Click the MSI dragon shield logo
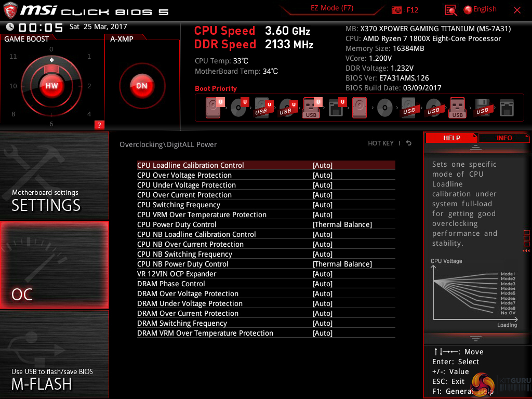Viewport: 532px width, 399px height. pos(10,10)
